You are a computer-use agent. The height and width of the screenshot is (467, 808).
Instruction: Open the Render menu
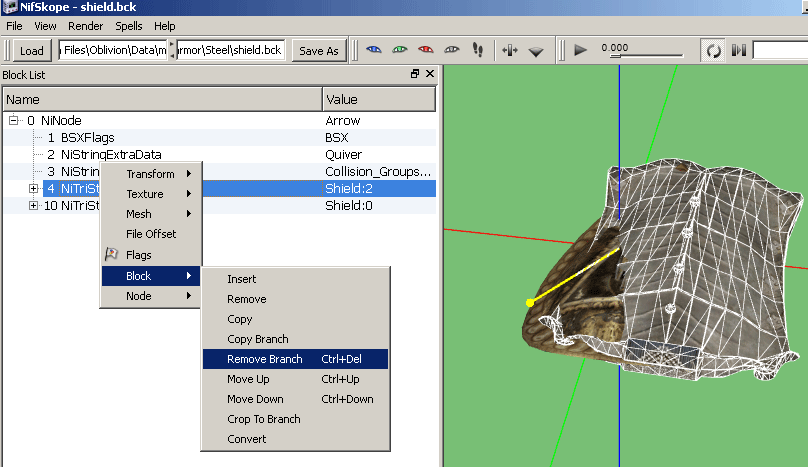coord(86,26)
